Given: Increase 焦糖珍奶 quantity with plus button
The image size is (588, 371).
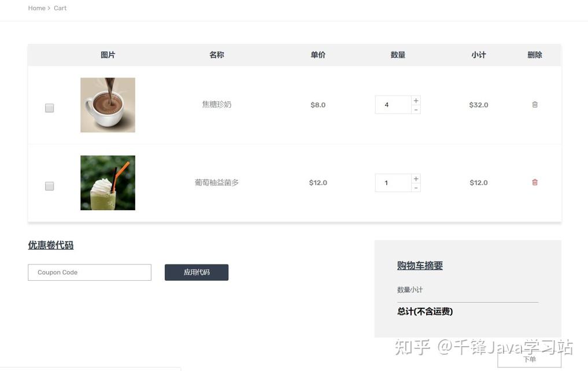Looking at the screenshot, I should pyautogui.click(x=416, y=101).
